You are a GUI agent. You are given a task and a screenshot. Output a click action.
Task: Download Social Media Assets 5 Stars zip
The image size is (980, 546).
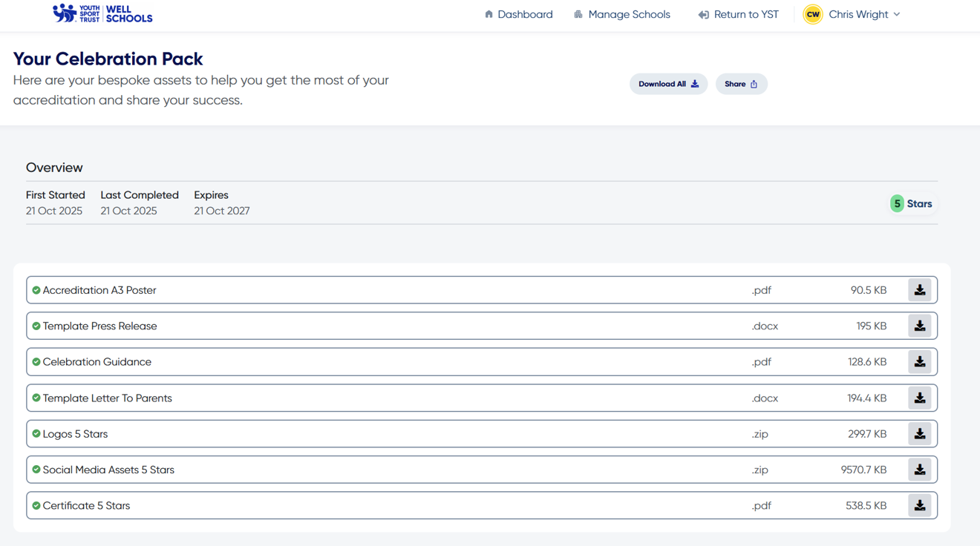919,470
